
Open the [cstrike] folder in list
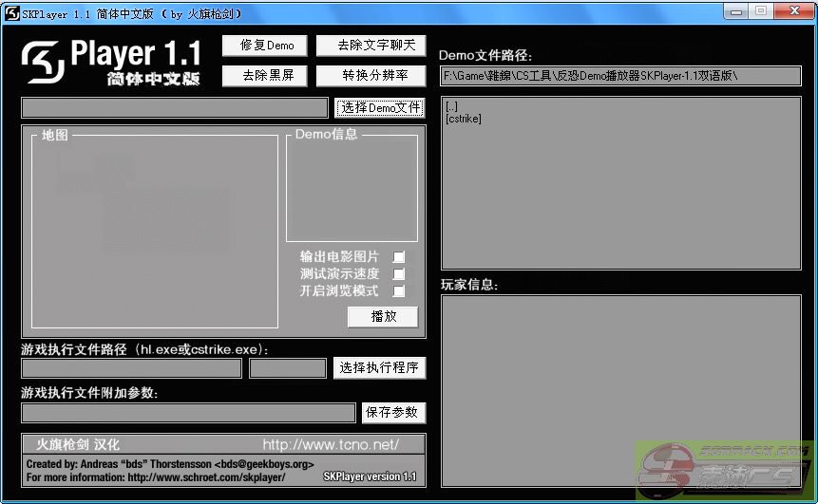pyautogui.click(x=464, y=119)
